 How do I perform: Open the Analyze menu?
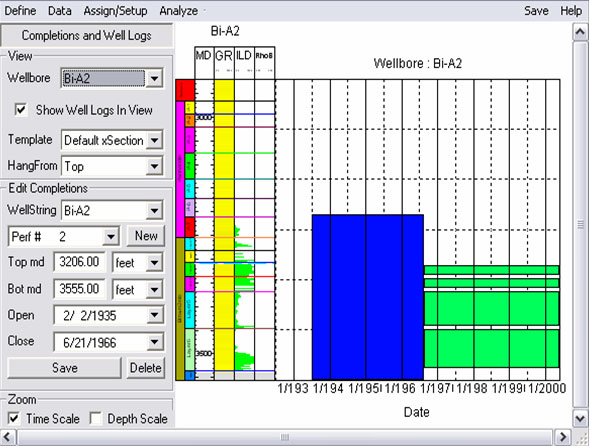click(178, 11)
